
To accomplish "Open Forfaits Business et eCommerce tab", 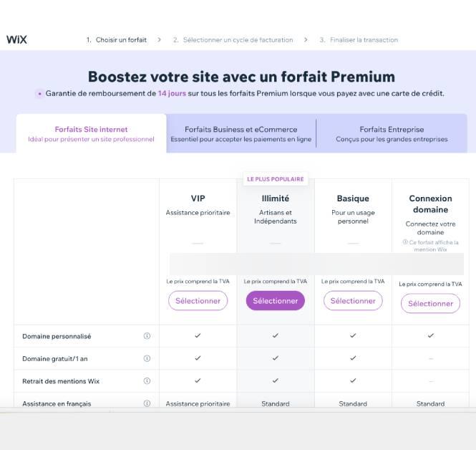I will [x=241, y=133].
